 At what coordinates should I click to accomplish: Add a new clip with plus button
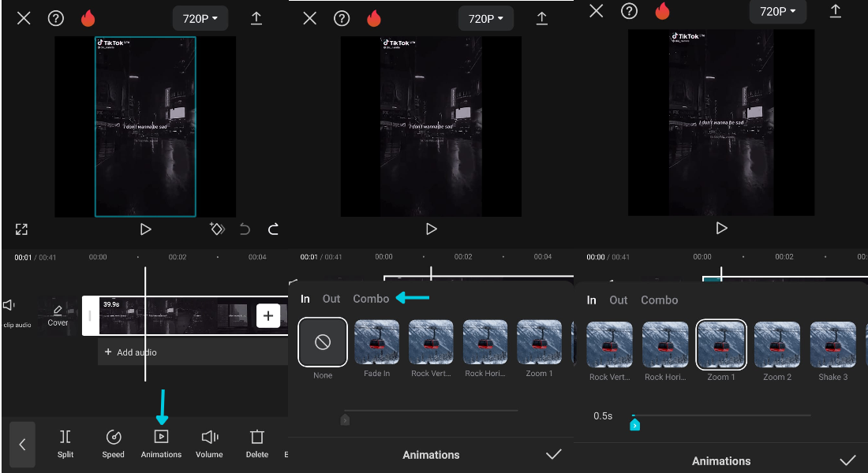pyautogui.click(x=268, y=316)
